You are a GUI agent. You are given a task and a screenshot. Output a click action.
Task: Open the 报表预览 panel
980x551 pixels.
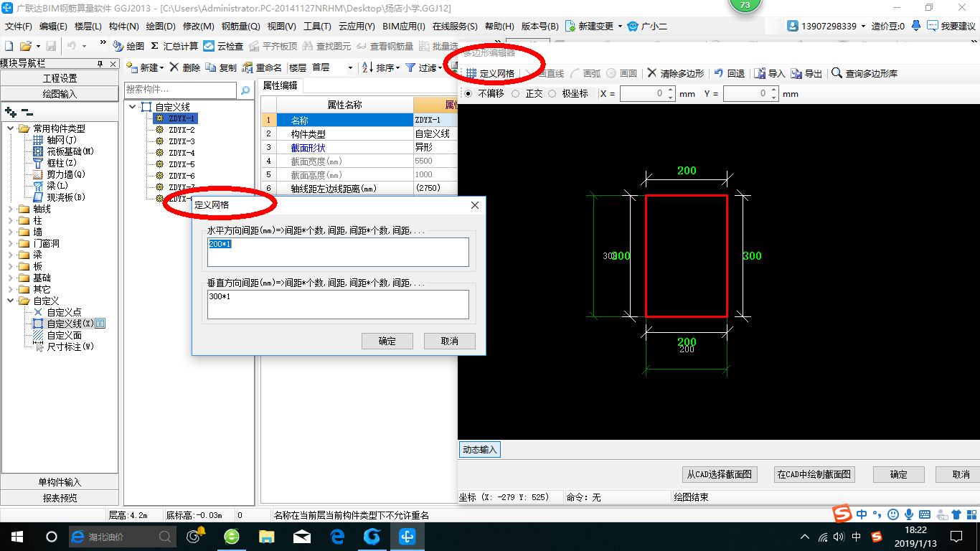point(60,497)
